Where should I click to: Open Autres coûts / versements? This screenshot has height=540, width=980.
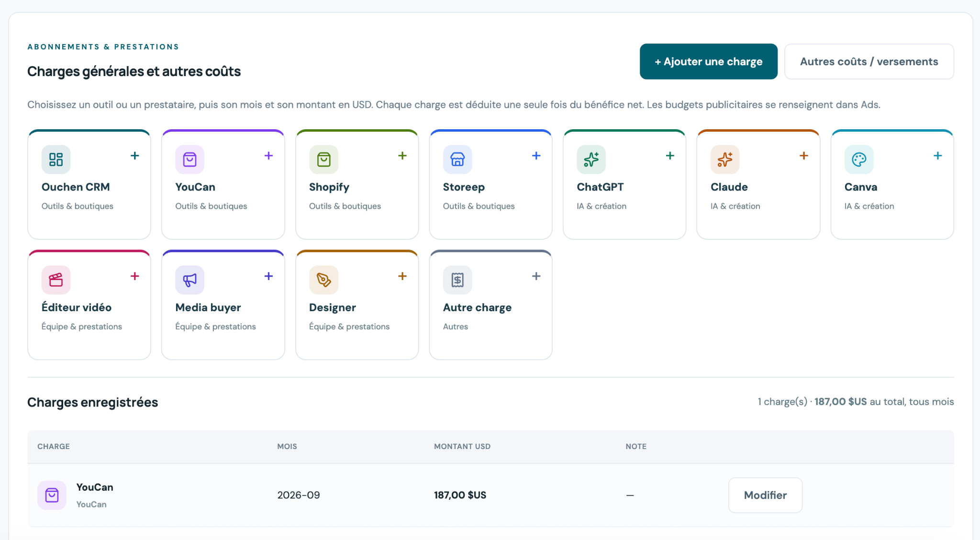869,62
